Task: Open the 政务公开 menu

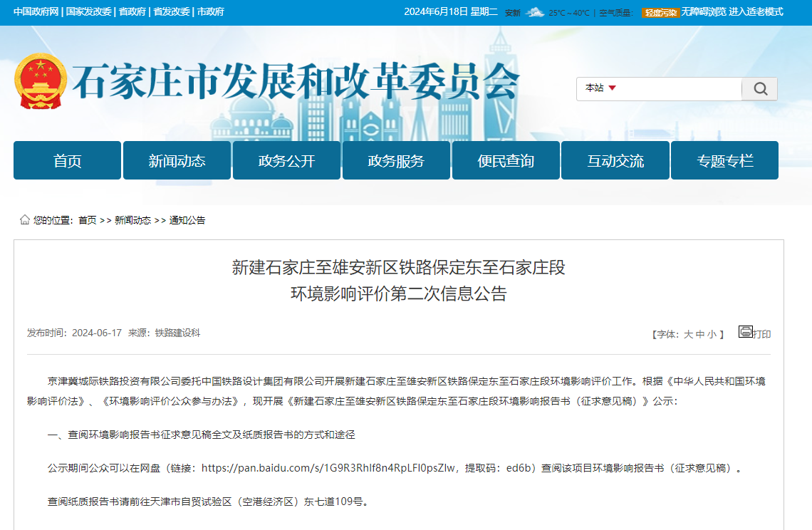Action: pos(286,160)
